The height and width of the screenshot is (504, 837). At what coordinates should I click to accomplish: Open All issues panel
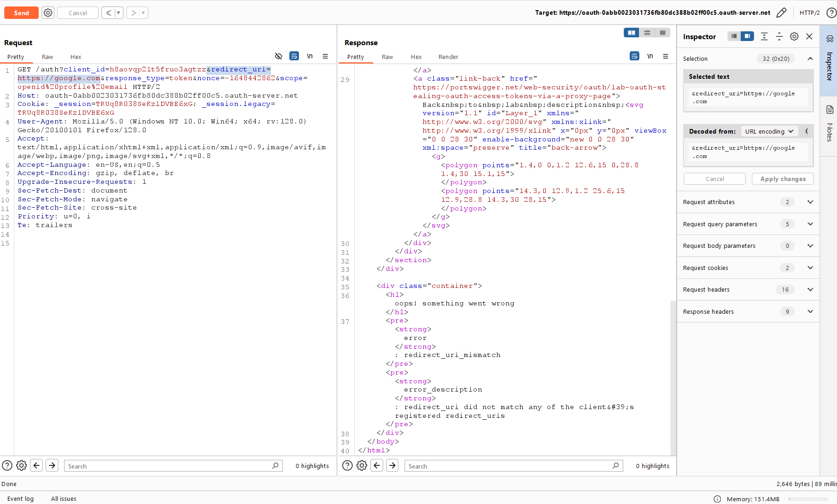64,498
